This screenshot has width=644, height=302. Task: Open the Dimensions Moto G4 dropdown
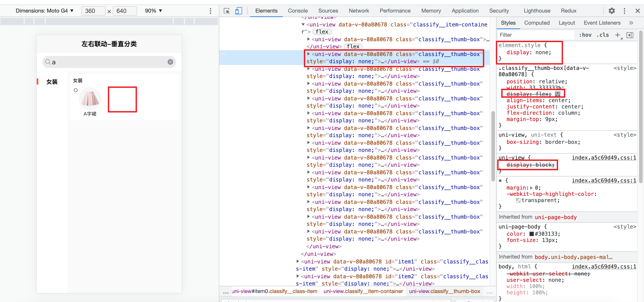tap(45, 11)
